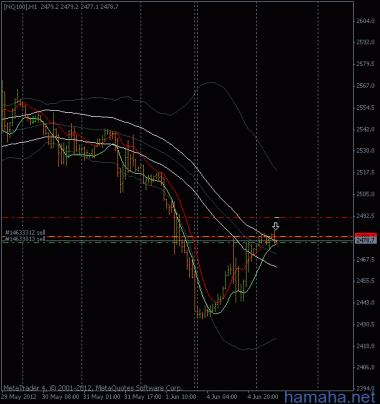The height and width of the screenshot is (404, 380).
Task: Click the current price label 2478.7
Action: tap(366, 240)
